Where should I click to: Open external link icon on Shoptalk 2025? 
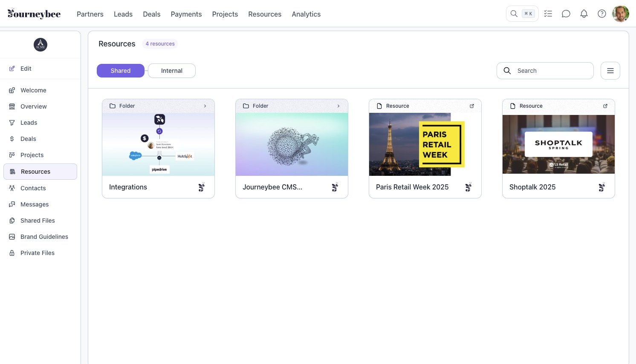click(605, 106)
